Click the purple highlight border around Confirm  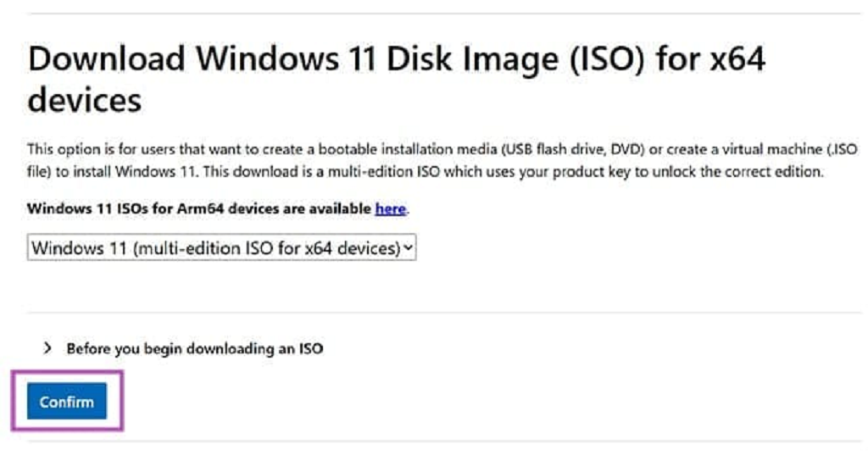122,402
